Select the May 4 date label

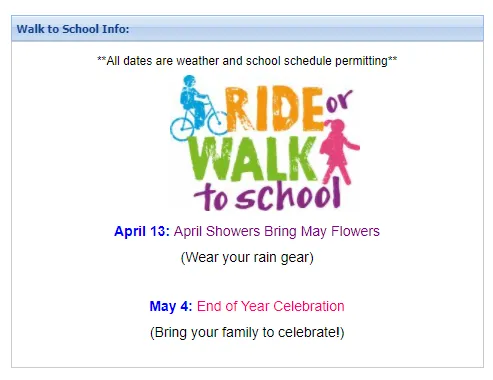tap(171, 306)
